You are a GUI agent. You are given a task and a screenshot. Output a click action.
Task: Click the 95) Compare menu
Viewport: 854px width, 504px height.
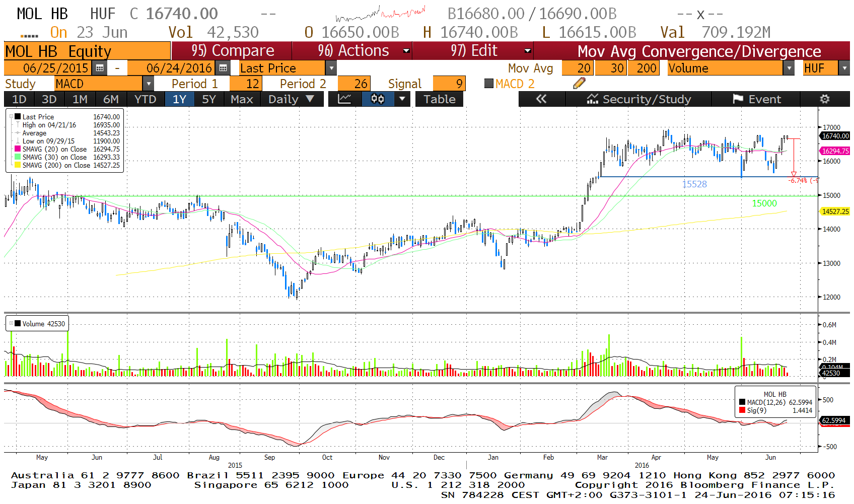click(233, 51)
